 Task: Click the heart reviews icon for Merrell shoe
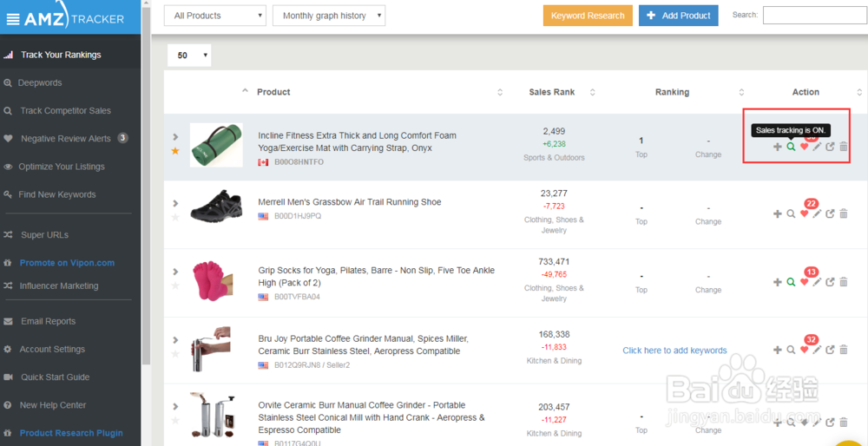pos(804,213)
